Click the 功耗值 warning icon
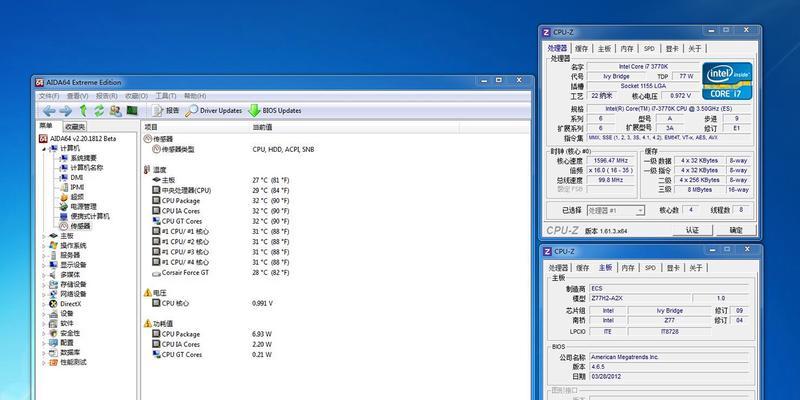 click(x=147, y=323)
